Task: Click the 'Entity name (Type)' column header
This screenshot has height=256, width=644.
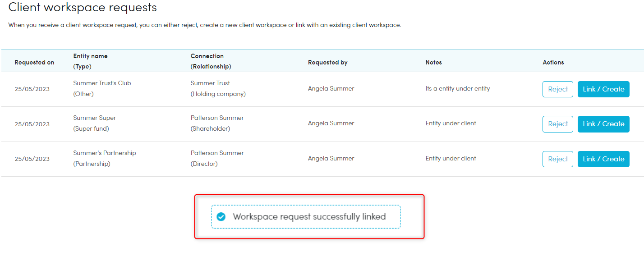Action: pos(90,61)
